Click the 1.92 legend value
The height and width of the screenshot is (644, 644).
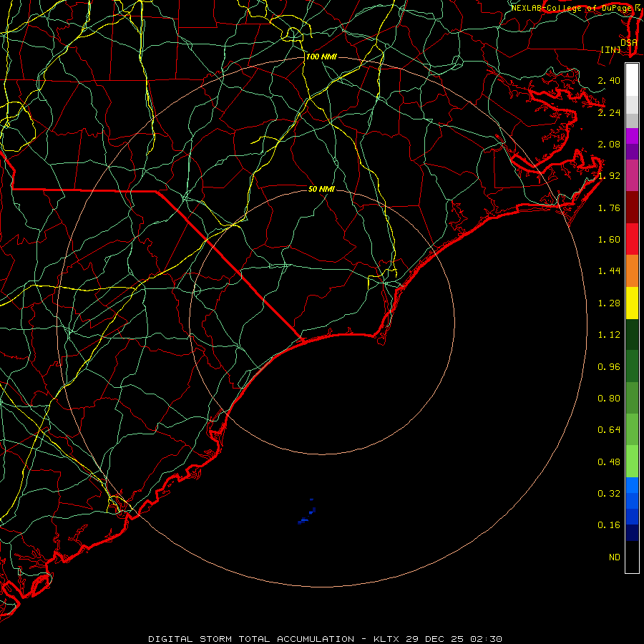[609, 176]
